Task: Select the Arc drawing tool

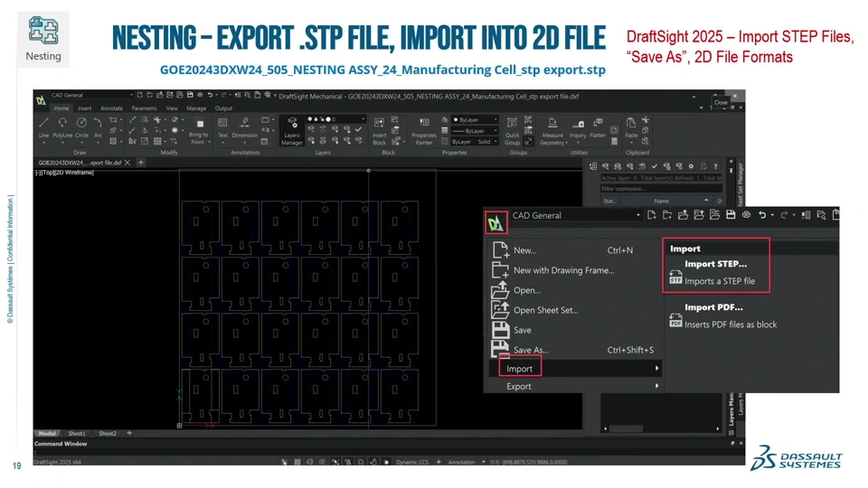Action: (x=98, y=127)
